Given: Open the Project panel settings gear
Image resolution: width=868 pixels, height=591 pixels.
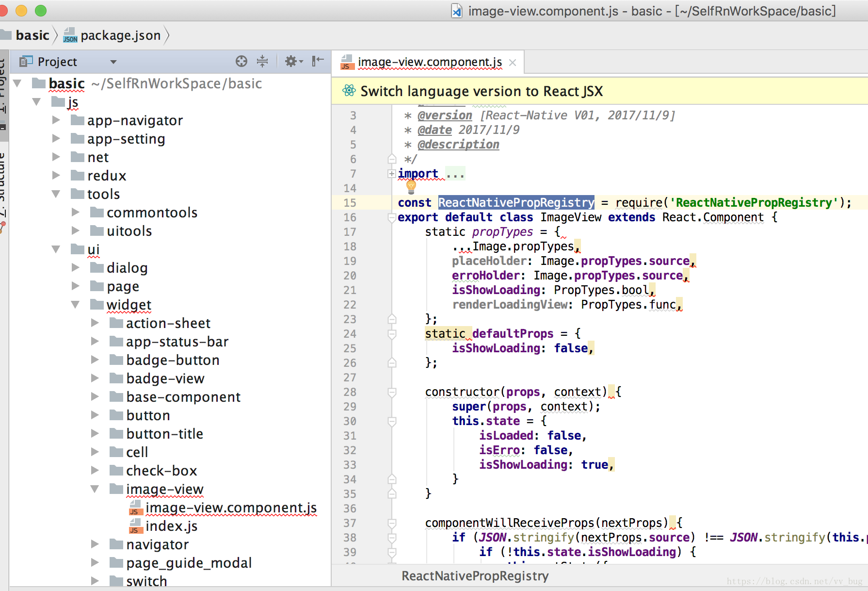Looking at the screenshot, I should [293, 61].
